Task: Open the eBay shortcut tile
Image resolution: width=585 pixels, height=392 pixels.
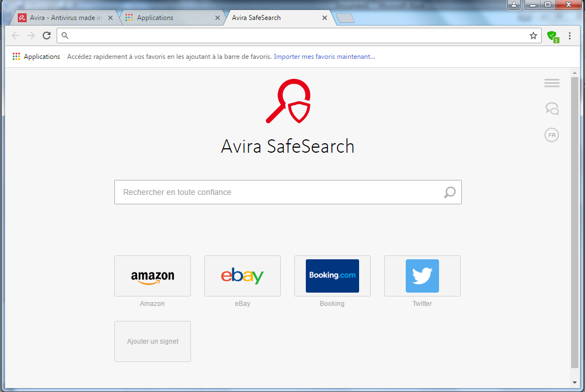Action: coord(243,276)
